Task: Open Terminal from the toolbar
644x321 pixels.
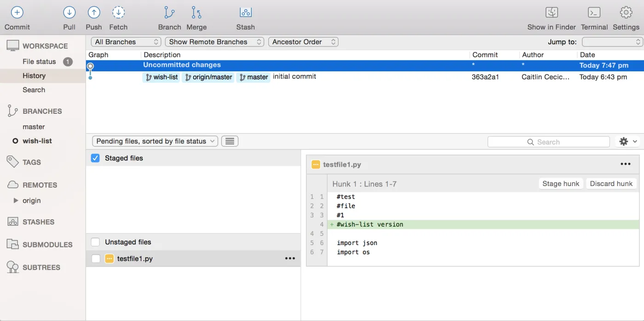Action: (594, 12)
